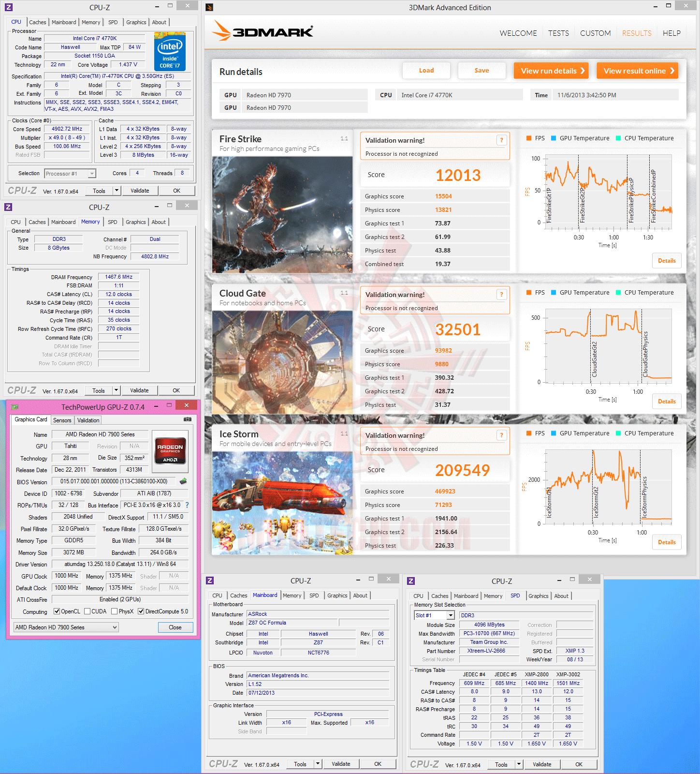Viewport: 700px width, 774px height.
Task: Toggle the PhysX checkbox in GPU-Z
Action: click(114, 611)
